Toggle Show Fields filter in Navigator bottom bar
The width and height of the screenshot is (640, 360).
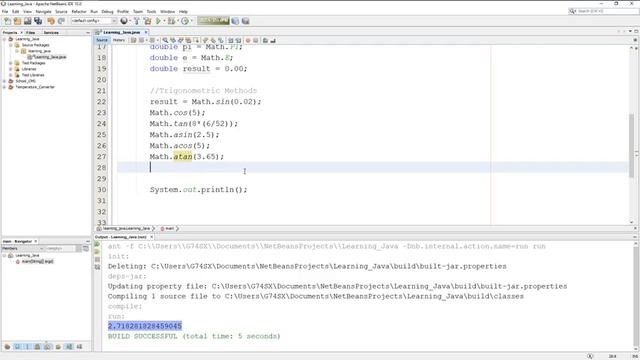click(17, 347)
